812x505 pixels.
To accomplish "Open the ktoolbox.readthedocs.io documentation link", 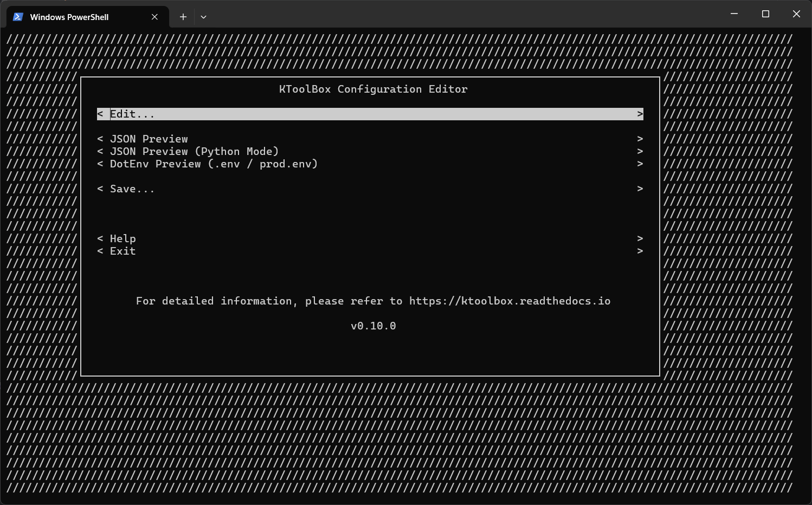I will click(510, 301).
